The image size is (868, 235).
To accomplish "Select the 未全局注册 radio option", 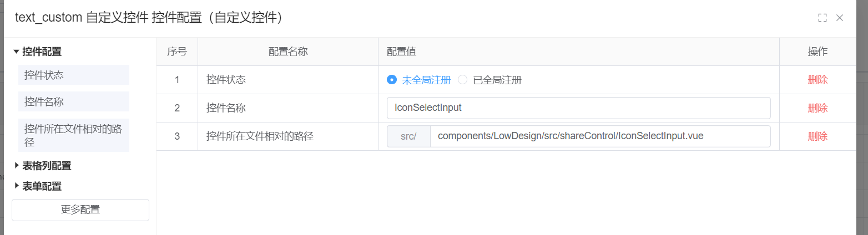I will coord(392,80).
